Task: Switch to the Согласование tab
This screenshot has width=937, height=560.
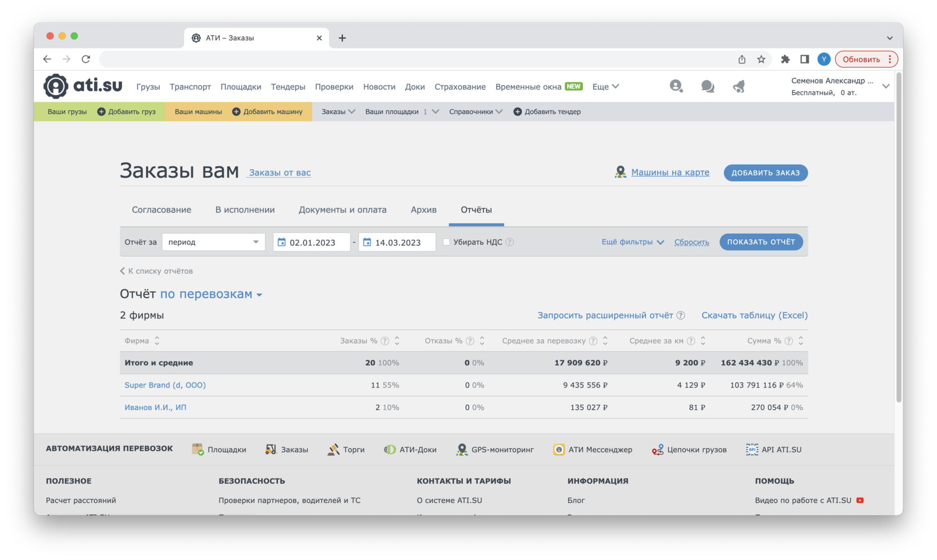Action: (x=162, y=210)
